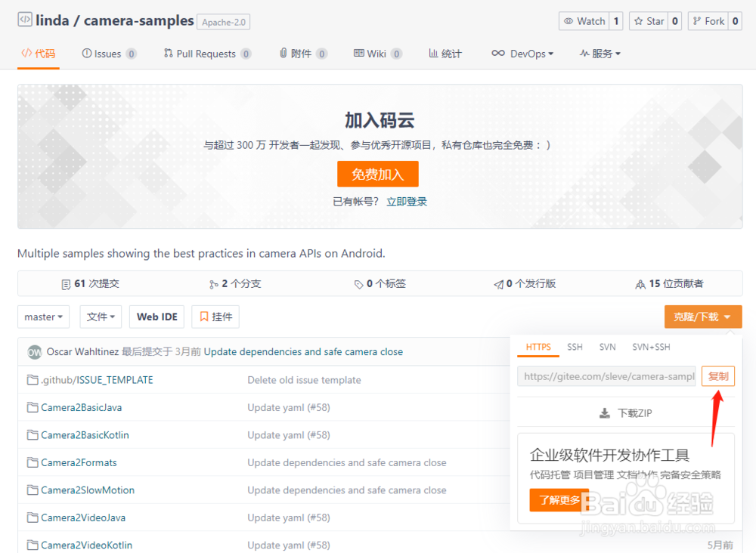
Task: View the 0 个标签 tags
Action: [380, 284]
